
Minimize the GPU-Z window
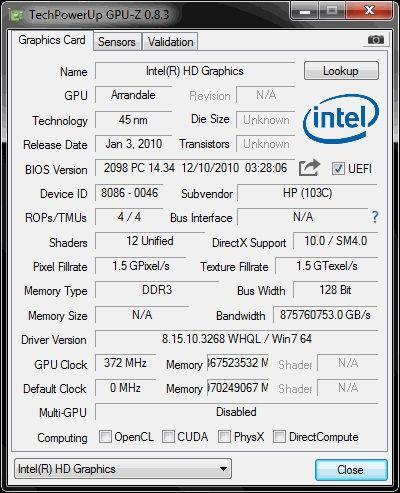(304, 11)
